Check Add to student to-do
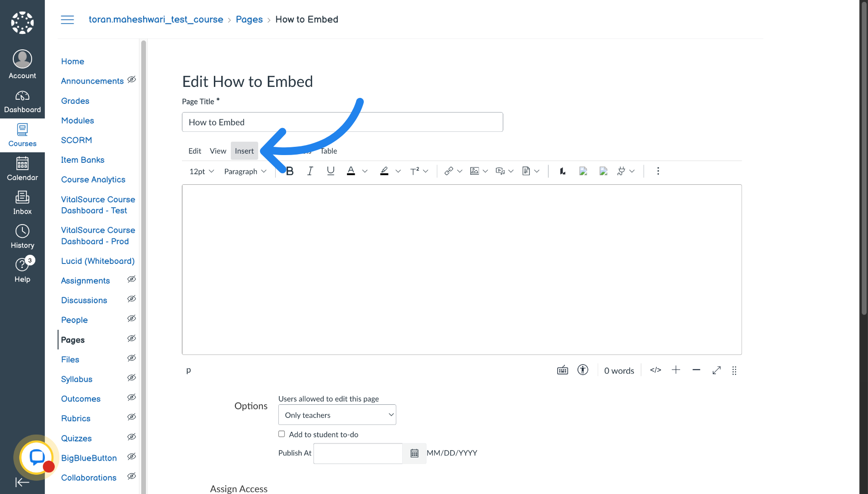This screenshot has height=494, width=868. [282, 434]
